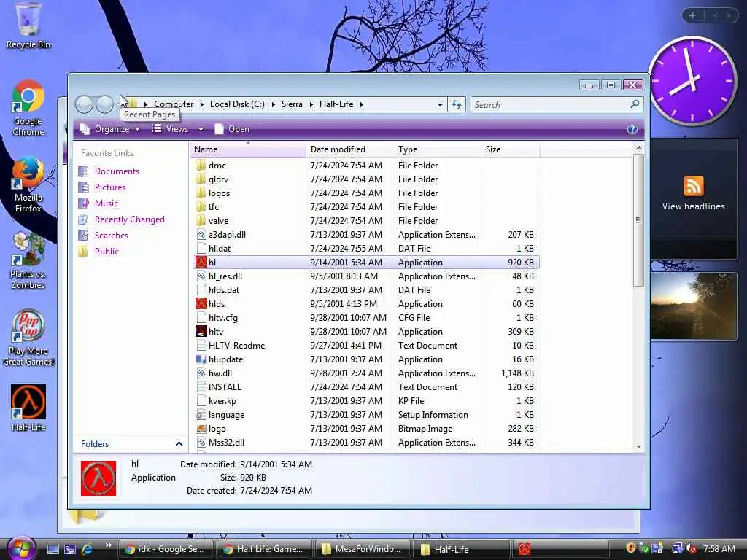Switch to the Half Life: Game taskbar window

tap(263, 549)
